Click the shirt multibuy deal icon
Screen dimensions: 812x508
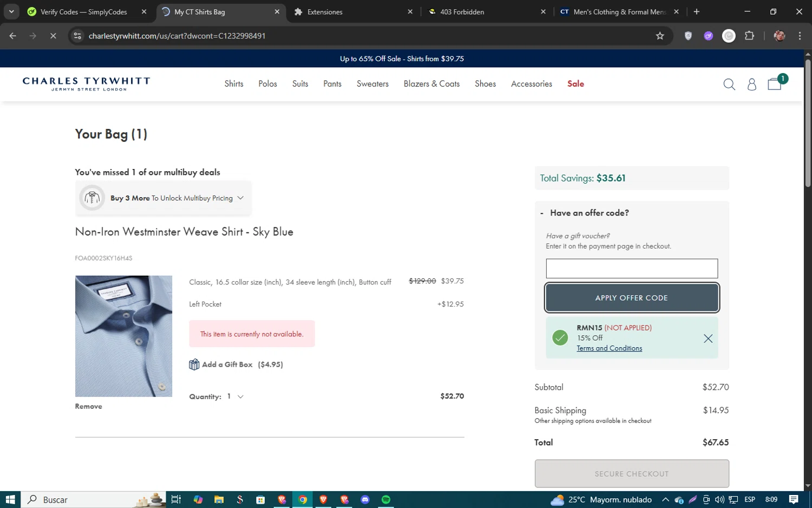[x=92, y=198]
